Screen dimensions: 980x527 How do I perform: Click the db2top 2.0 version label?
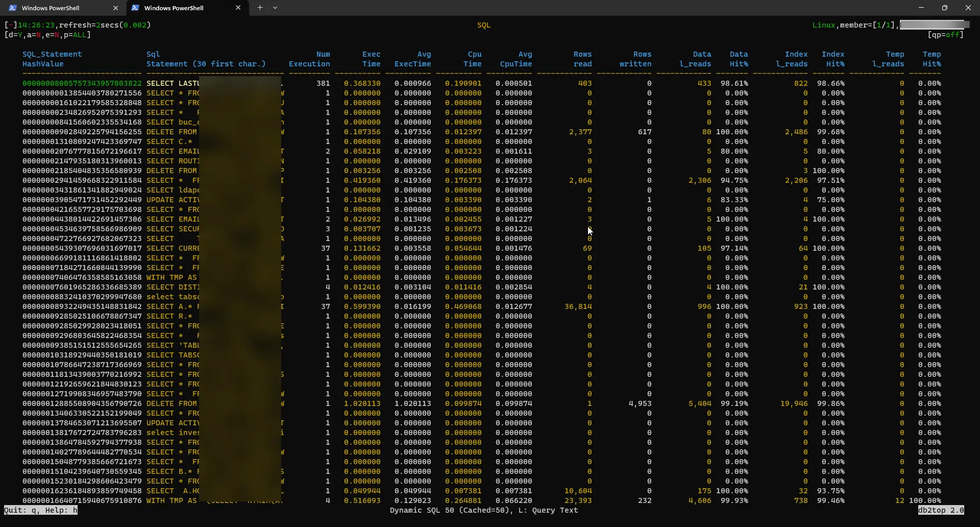[x=941, y=510]
